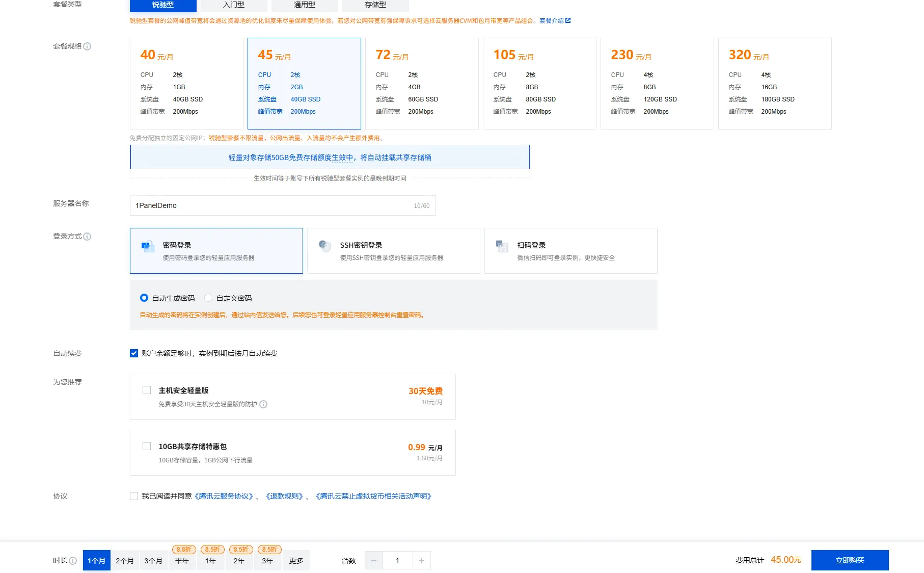This screenshot has width=924, height=573.
Task: Click the info icon beside 时长
Action: pyautogui.click(x=73, y=561)
